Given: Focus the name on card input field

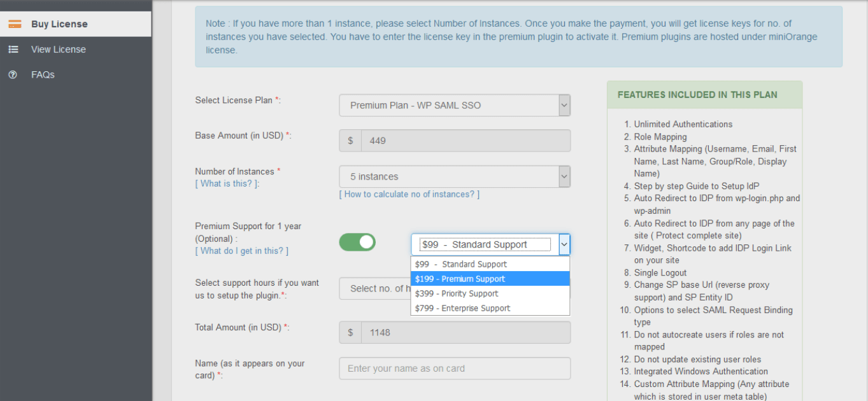Looking at the screenshot, I should click(x=455, y=369).
